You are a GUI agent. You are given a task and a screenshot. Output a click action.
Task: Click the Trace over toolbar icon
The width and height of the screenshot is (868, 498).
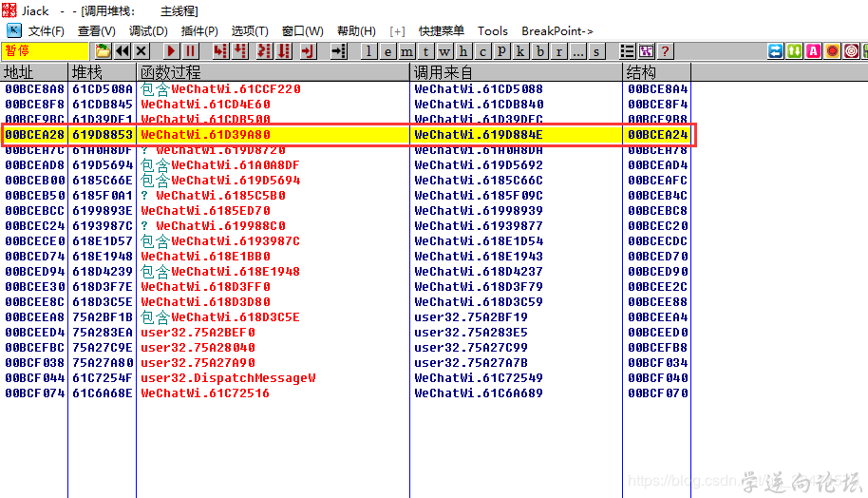click(x=284, y=51)
